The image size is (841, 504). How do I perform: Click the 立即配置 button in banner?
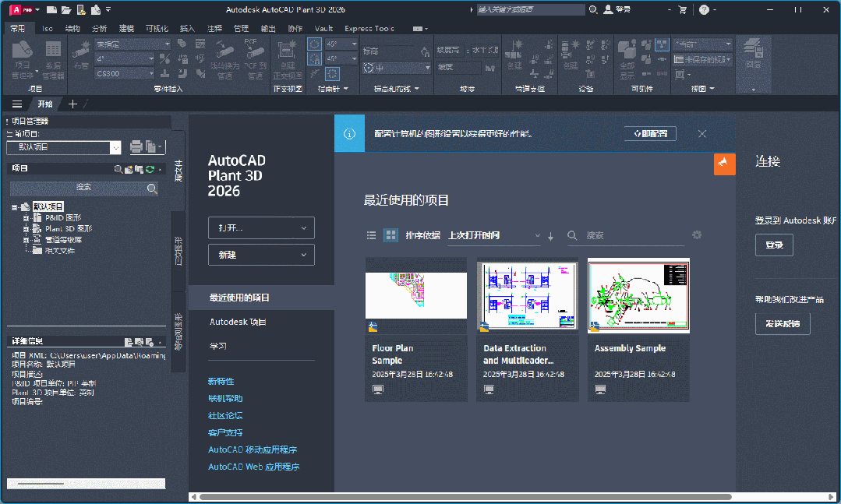click(650, 133)
